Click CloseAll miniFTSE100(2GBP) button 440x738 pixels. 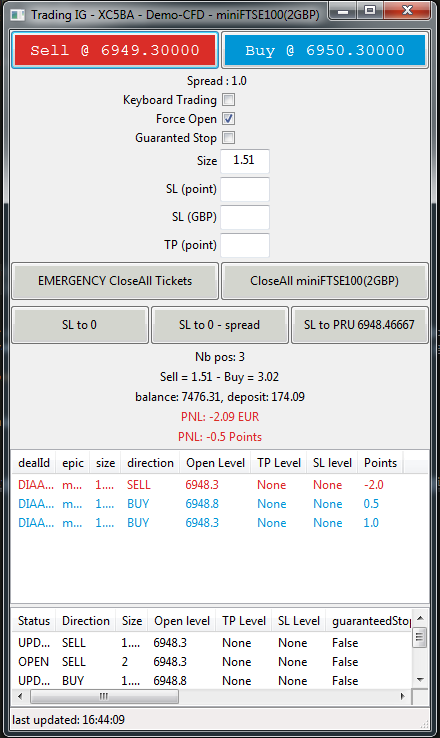(x=325, y=281)
